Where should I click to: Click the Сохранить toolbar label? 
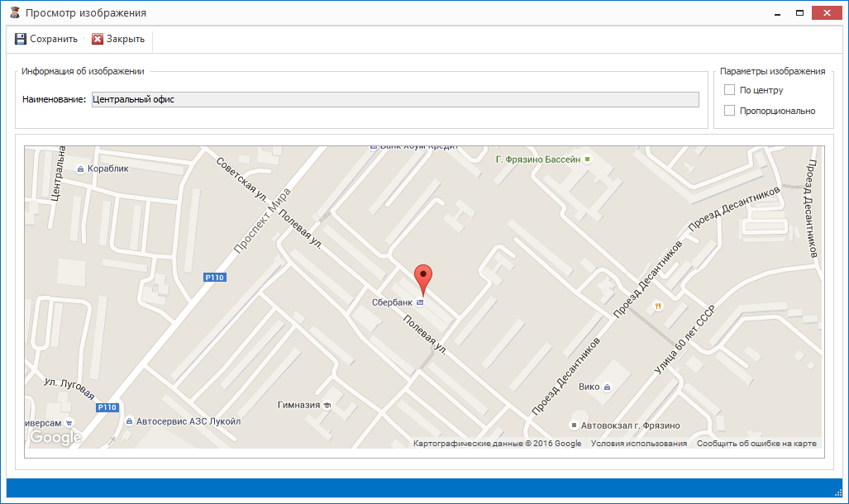click(54, 39)
